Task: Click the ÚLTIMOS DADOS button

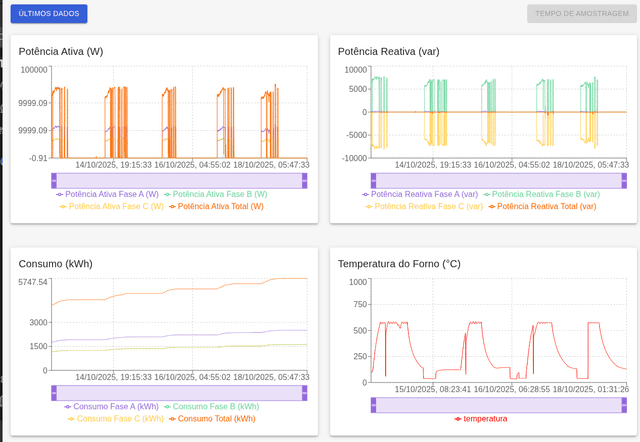Action: pos(49,14)
